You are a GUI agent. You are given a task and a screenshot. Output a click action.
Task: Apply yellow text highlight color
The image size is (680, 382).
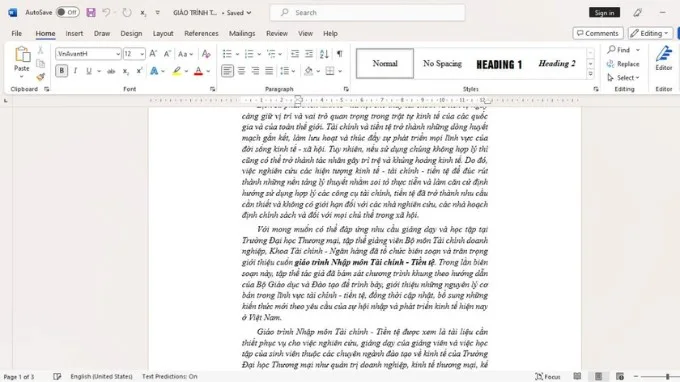(x=177, y=71)
